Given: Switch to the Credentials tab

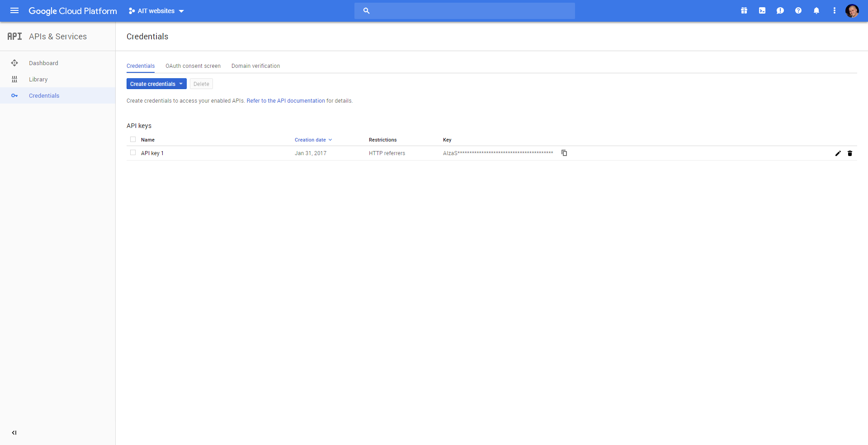Looking at the screenshot, I should (141, 66).
